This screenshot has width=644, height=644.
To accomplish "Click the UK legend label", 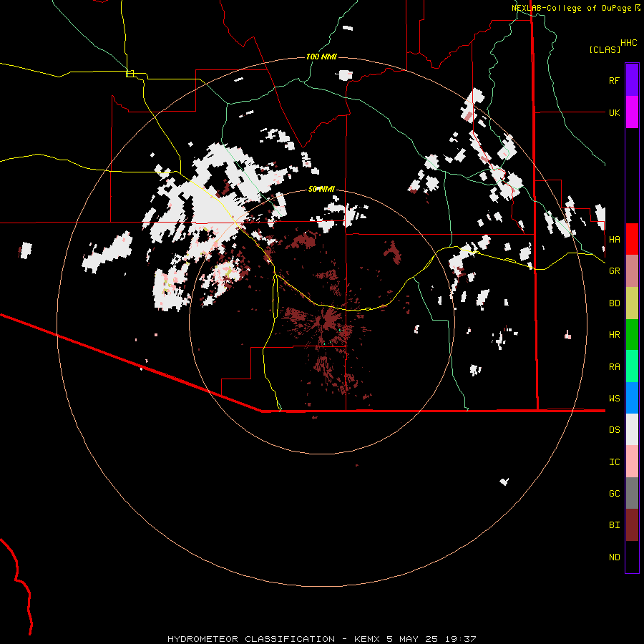I will point(614,112).
